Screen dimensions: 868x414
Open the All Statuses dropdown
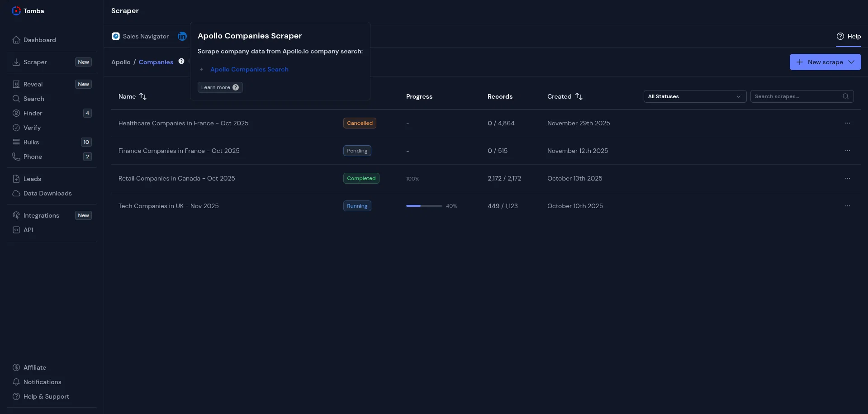(x=695, y=96)
